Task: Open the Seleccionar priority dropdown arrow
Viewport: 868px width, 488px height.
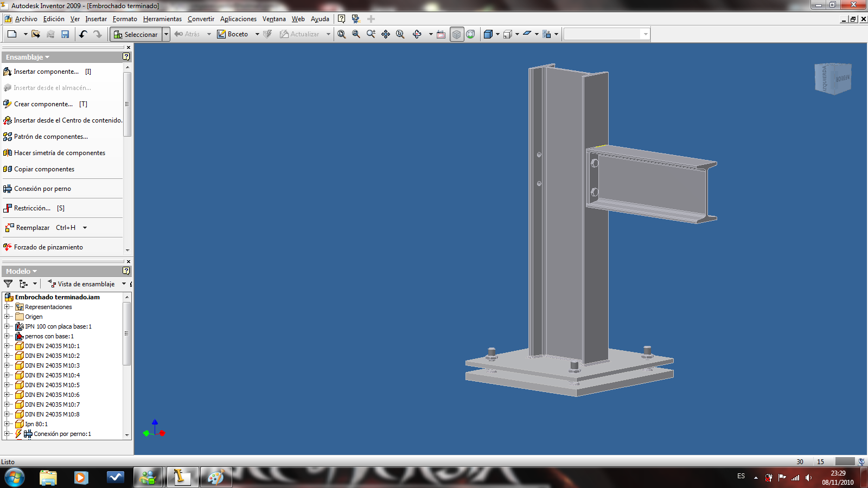Action: (166, 34)
